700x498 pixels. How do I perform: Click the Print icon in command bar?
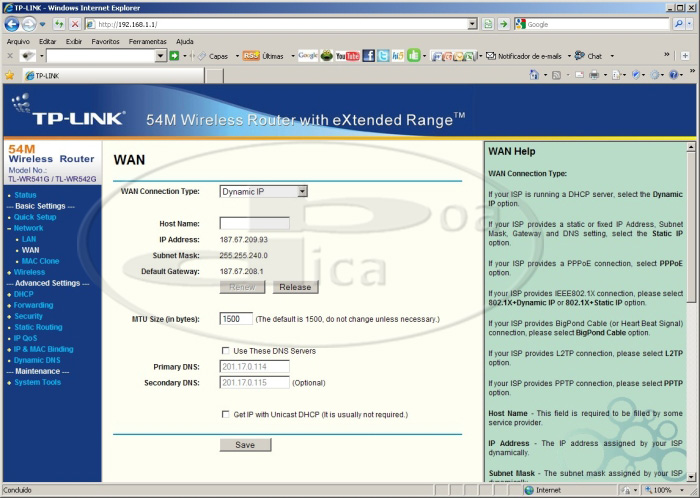(594, 75)
